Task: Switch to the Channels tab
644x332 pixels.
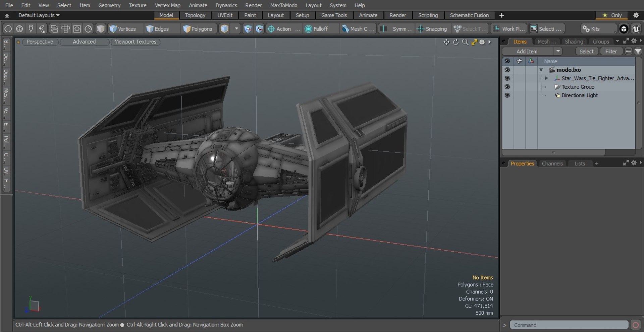Action: tap(552, 163)
